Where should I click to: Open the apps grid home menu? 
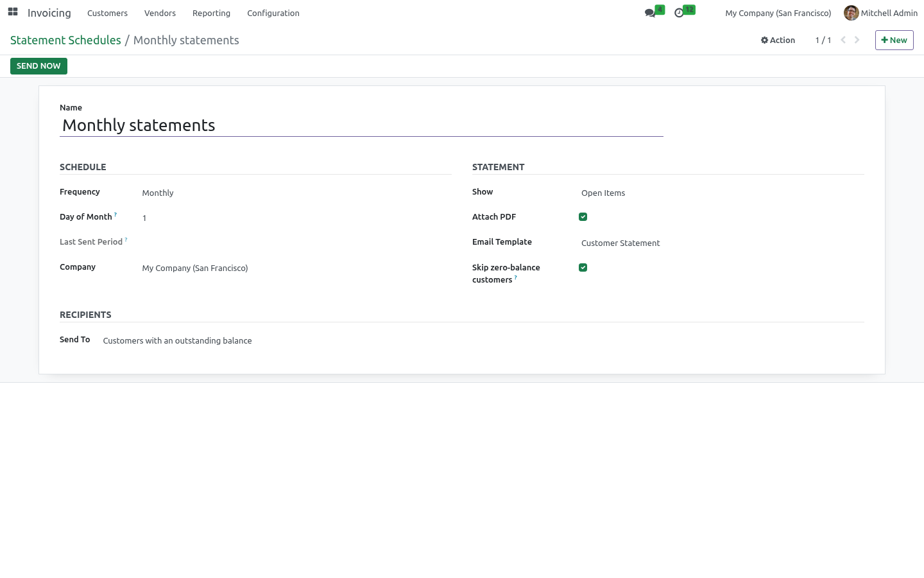point(13,12)
